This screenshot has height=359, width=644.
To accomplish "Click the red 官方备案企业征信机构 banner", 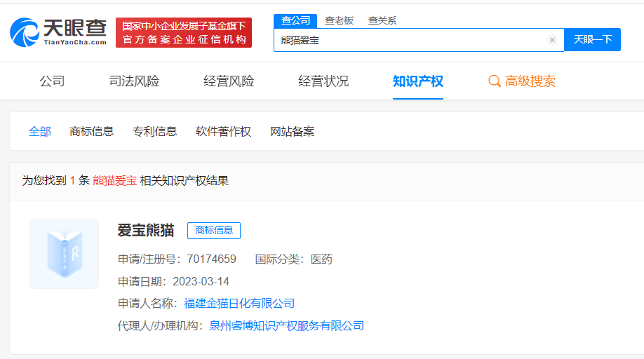I will [x=184, y=32].
